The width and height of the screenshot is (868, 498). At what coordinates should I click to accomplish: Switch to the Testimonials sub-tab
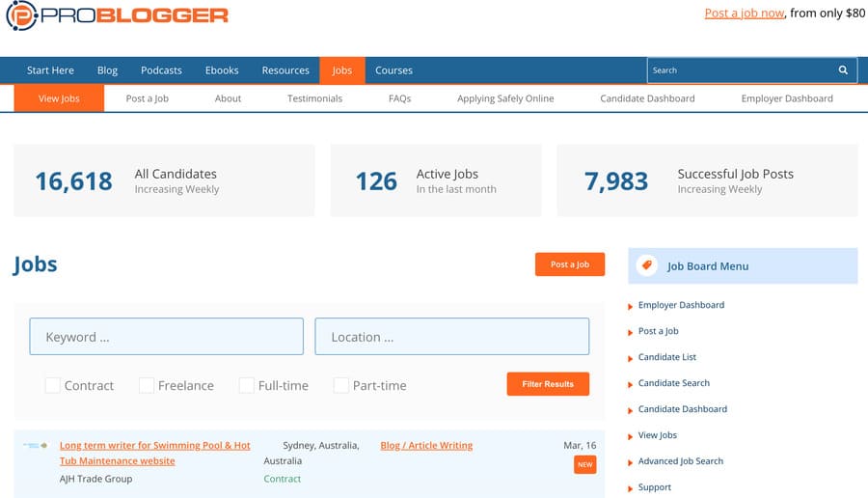click(314, 98)
